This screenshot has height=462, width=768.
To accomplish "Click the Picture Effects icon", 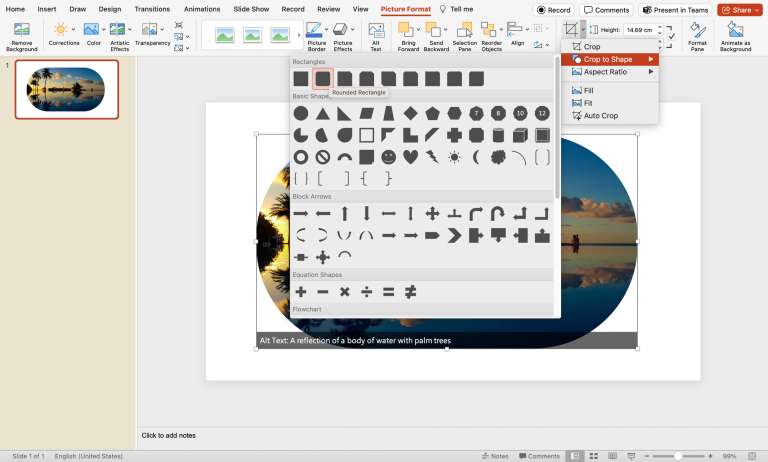I will [340, 30].
